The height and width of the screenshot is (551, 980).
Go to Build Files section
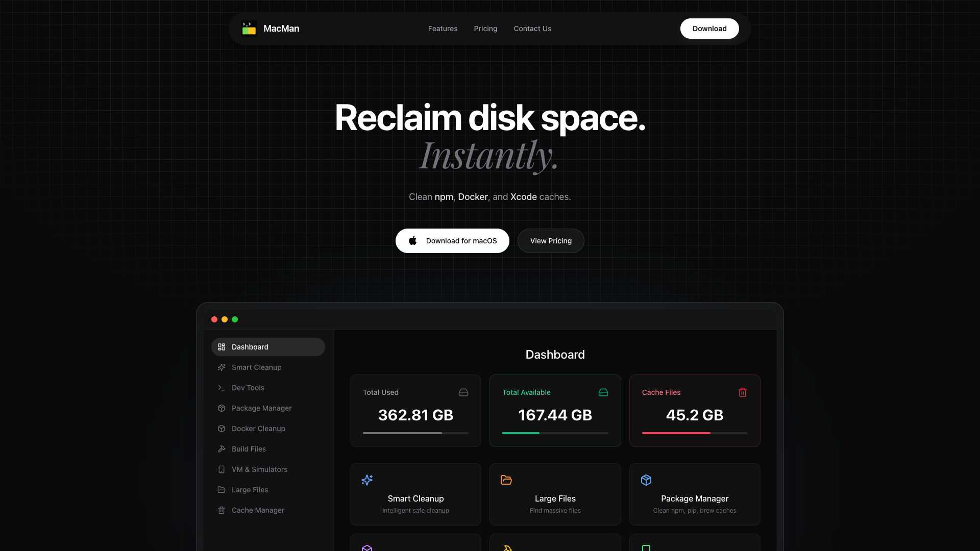[249, 449]
